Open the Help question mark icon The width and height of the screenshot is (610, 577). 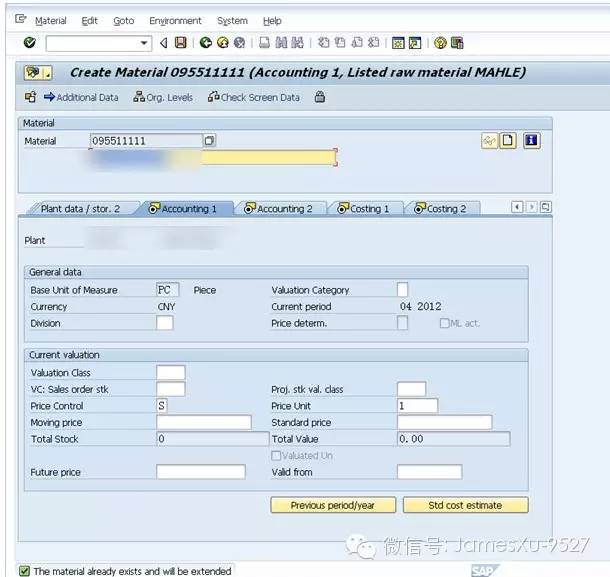(x=440, y=43)
